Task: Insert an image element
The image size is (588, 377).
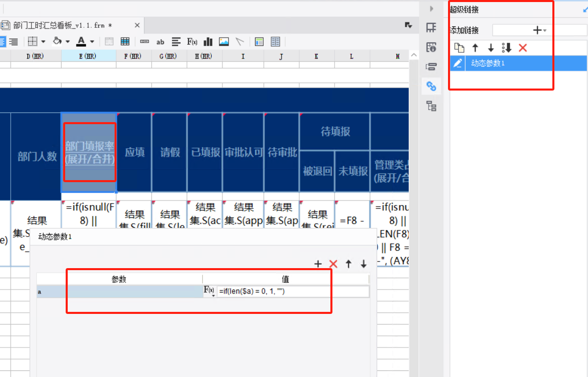Action: click(224, 42)
